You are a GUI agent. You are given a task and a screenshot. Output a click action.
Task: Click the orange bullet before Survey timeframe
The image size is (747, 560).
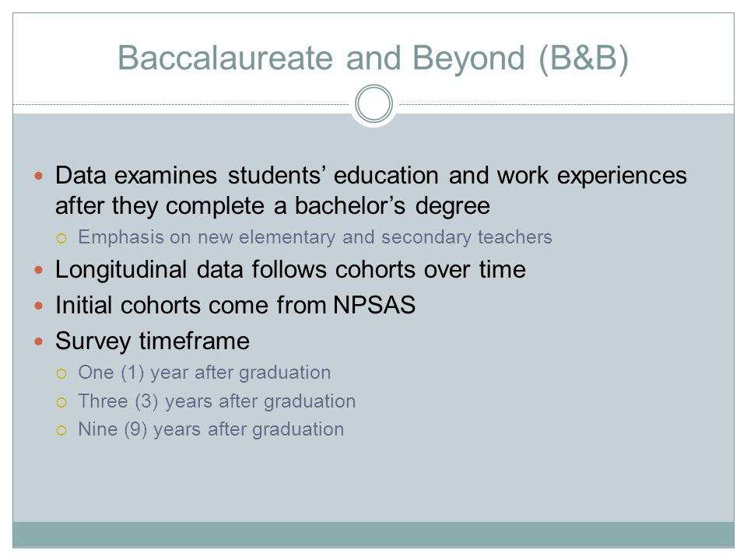(x=39, y=341)
